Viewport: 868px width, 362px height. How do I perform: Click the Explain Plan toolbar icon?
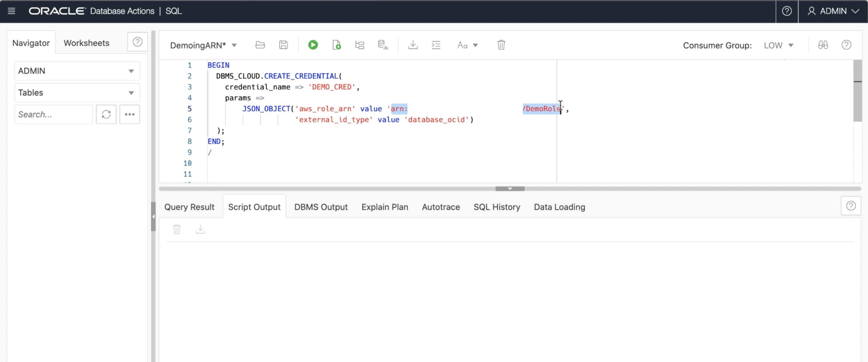coord(360,45)
